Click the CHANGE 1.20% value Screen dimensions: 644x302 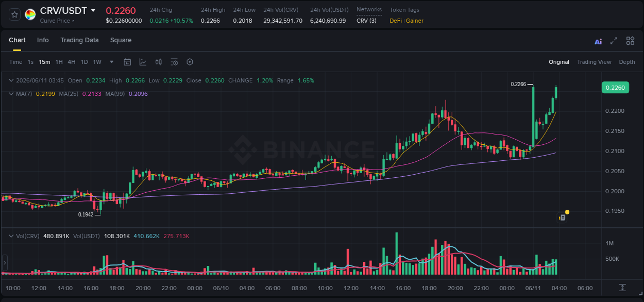265,80
